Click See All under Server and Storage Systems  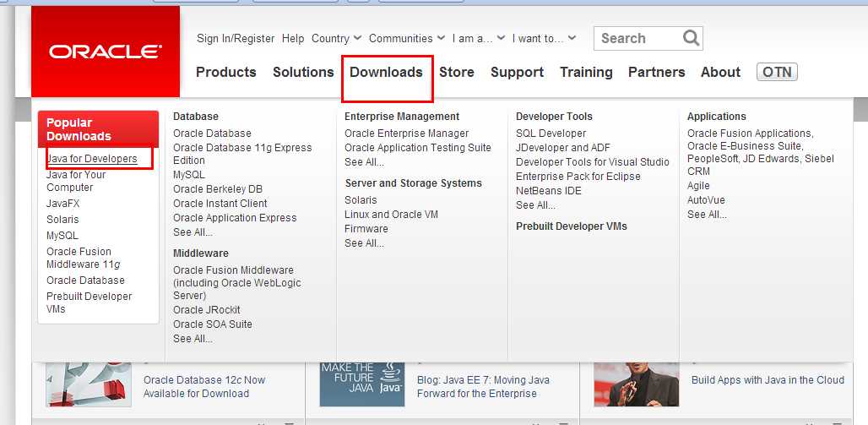coord(364,243)
